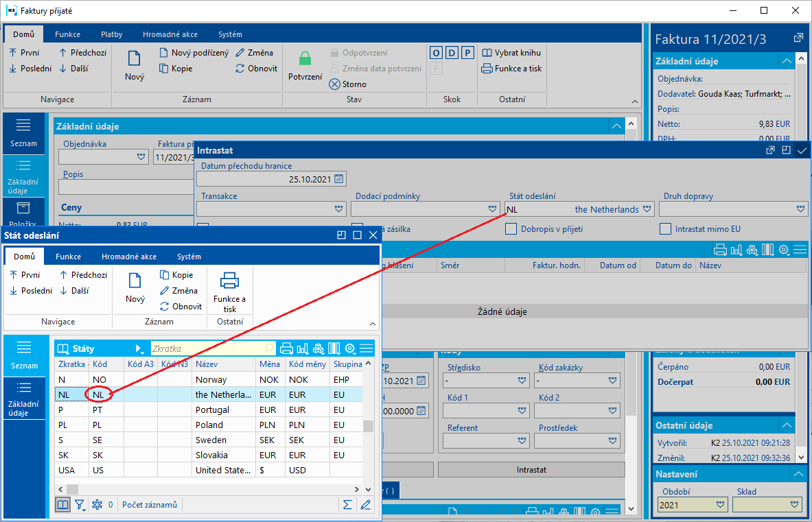Click Změna in Stát odeslání window

178,291
